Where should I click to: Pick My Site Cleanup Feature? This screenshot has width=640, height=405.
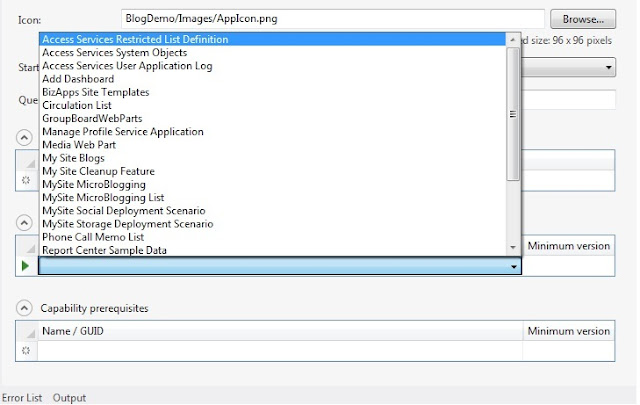click(273, 171)
